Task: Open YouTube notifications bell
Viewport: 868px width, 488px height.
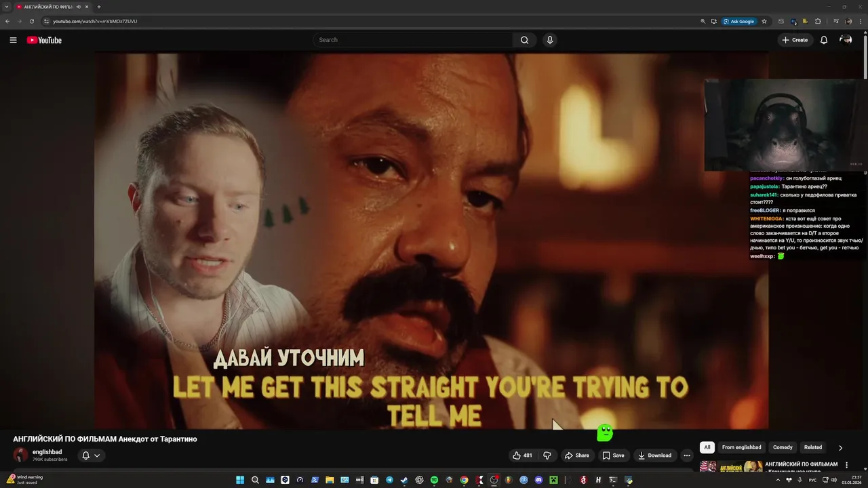Action: pos(824,40)
